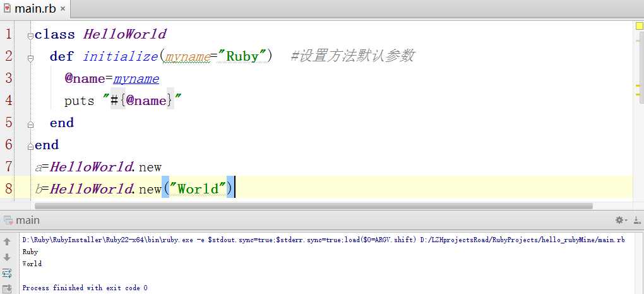Image resolution: width=644 pixels, height=294 pixels.
Task: Select the main.rb editor tab
Action: [35, 9]
